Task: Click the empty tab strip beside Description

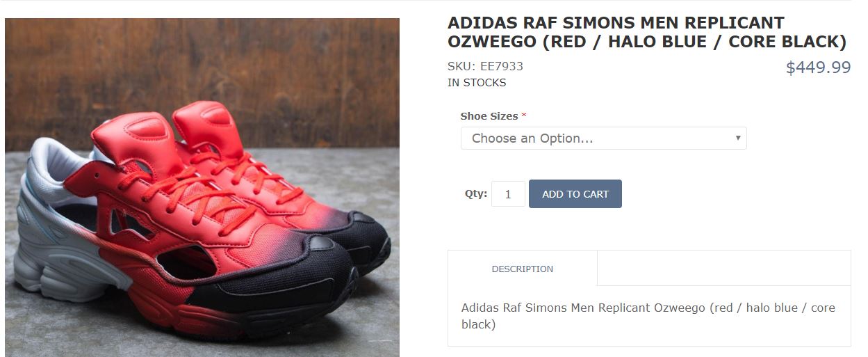Action: pyautogui.click(x=723, y=269)
